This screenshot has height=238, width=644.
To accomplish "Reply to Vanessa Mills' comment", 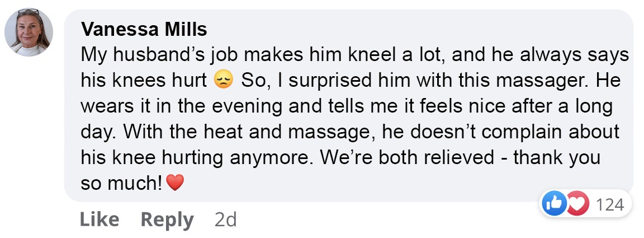I will pos(167,220).
